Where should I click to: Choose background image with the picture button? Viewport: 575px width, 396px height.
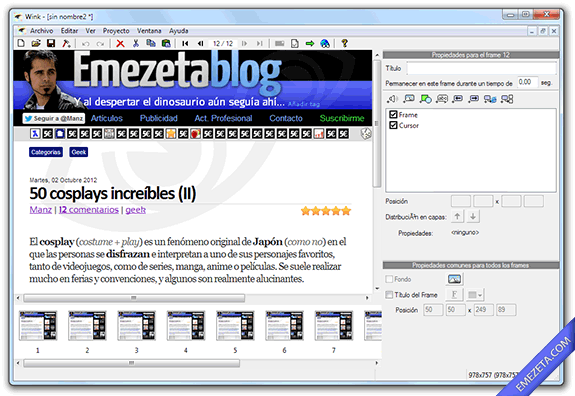454,279
